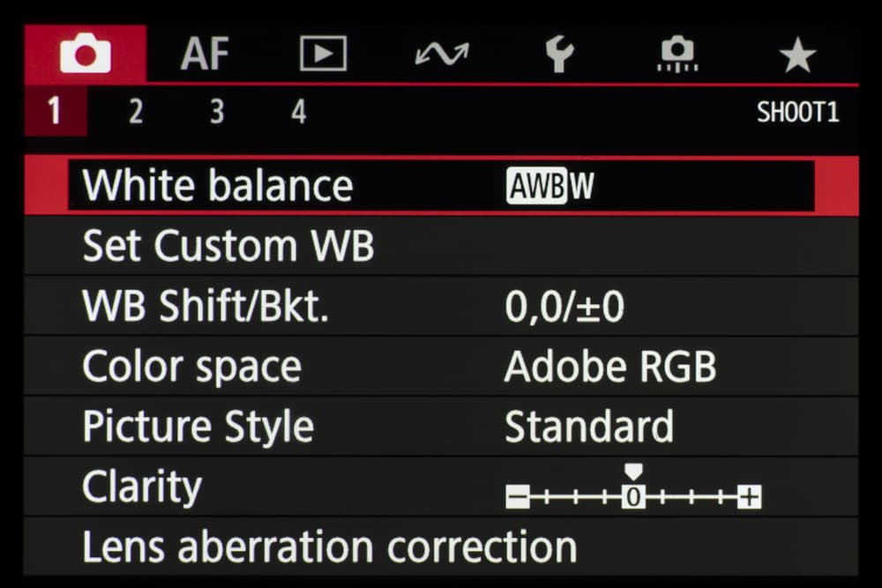
Task: Go to shooting page 4 tab
Action: pos(299,112)
